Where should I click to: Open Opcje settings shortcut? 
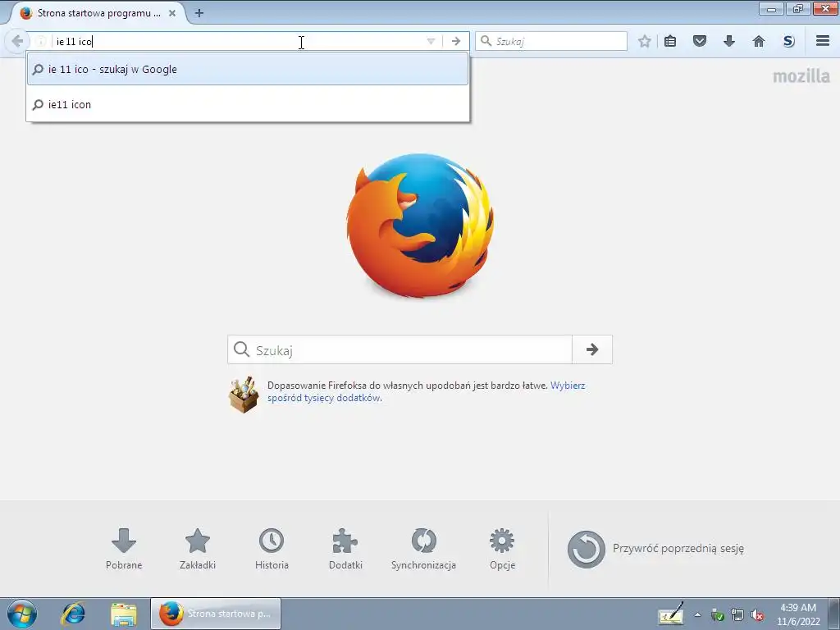pyautogui.click(x=502, y=549)
